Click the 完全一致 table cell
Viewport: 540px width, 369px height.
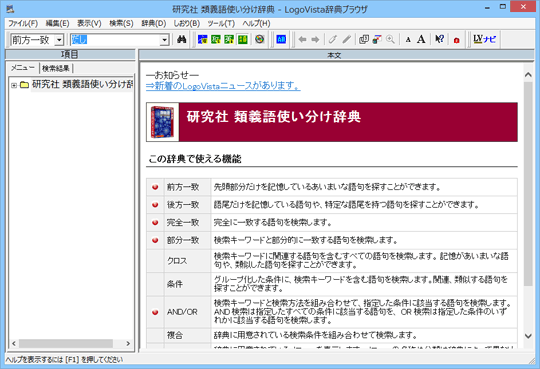[187, 223]
